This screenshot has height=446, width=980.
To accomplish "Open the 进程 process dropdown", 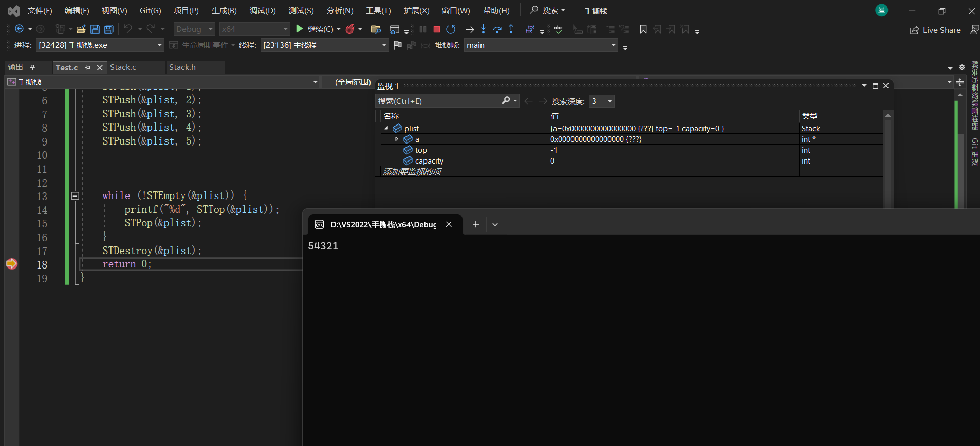I will point(100,45).
